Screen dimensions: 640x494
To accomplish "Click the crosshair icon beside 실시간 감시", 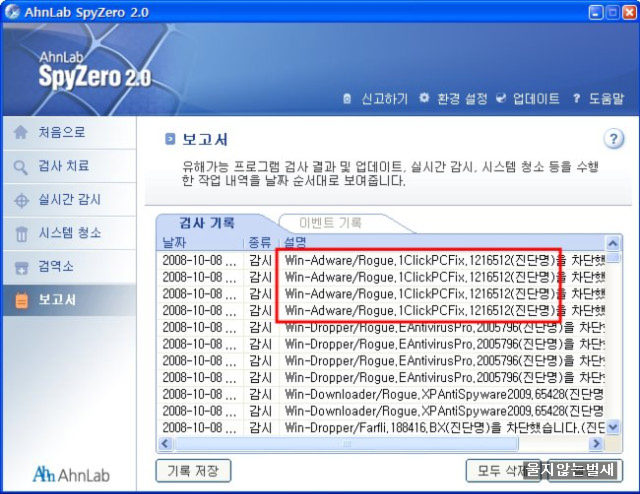I will click(21, 200).
